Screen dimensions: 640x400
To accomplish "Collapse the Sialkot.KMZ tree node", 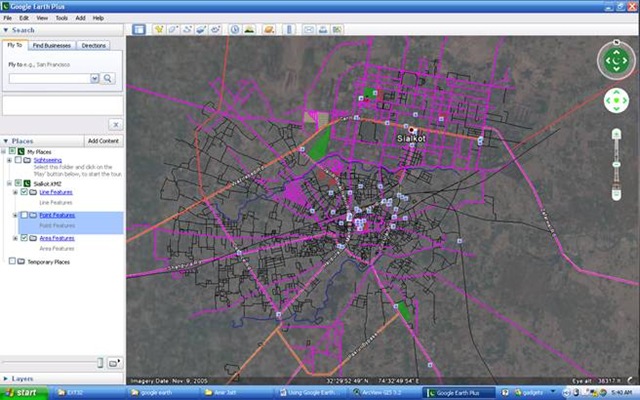I will click(9, 183).
